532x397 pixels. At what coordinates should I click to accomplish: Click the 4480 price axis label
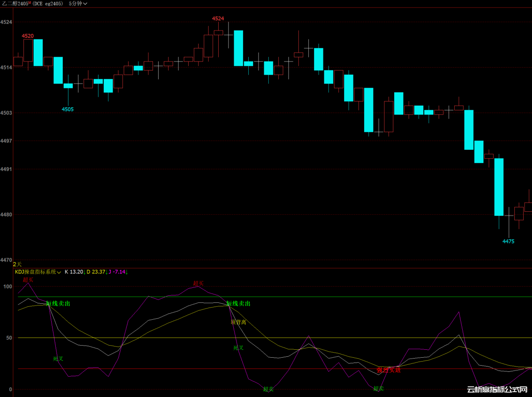click(7, 214)
